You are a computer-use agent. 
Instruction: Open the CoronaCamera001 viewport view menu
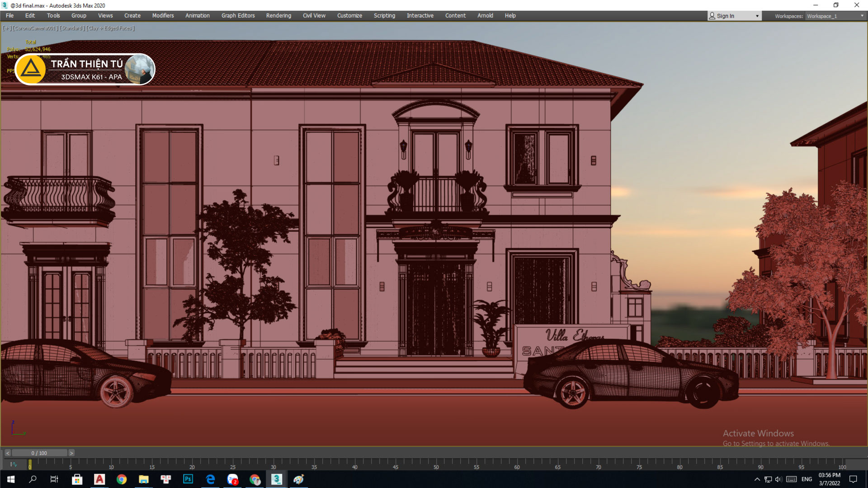pos(35,28)
